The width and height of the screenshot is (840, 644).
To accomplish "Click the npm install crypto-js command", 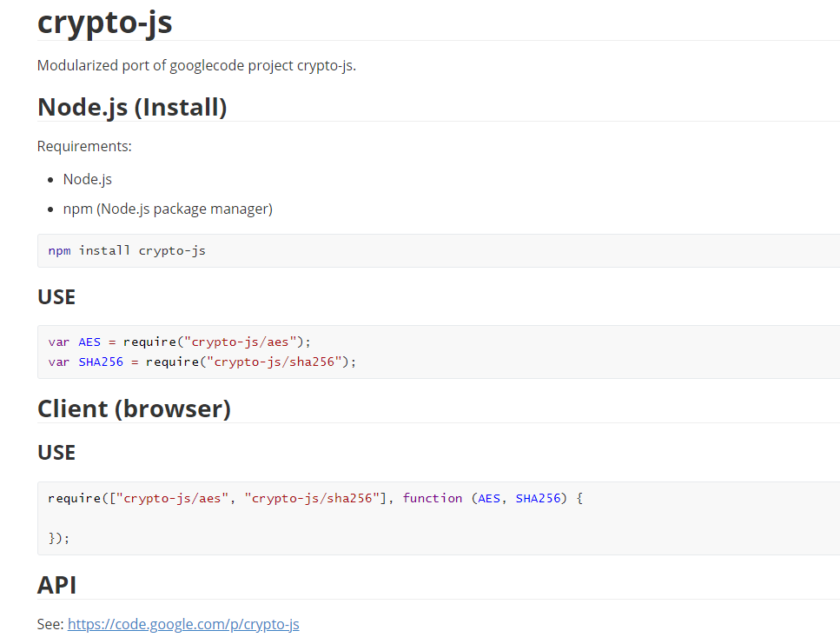I will pyautogui.click(x=127, y=250).
